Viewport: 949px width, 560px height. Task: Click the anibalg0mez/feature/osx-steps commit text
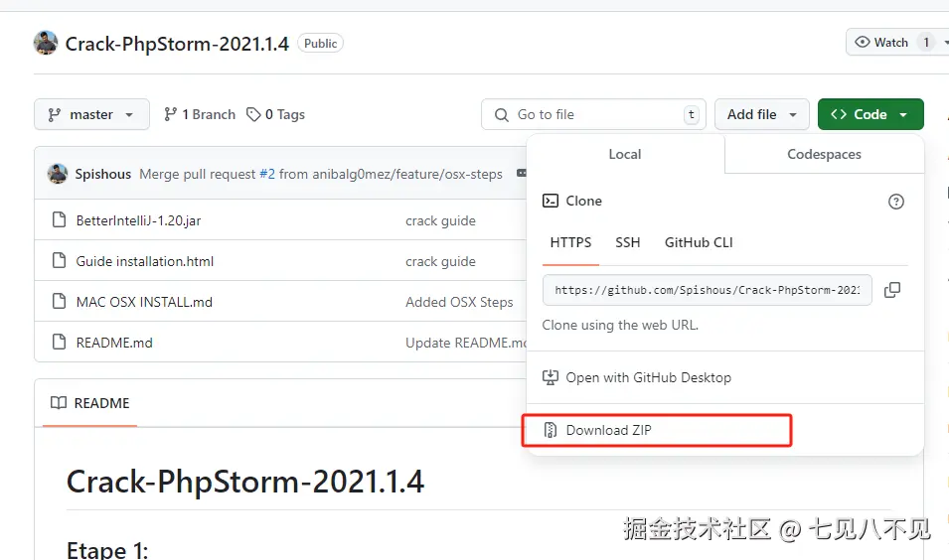(x=407, y=174)
